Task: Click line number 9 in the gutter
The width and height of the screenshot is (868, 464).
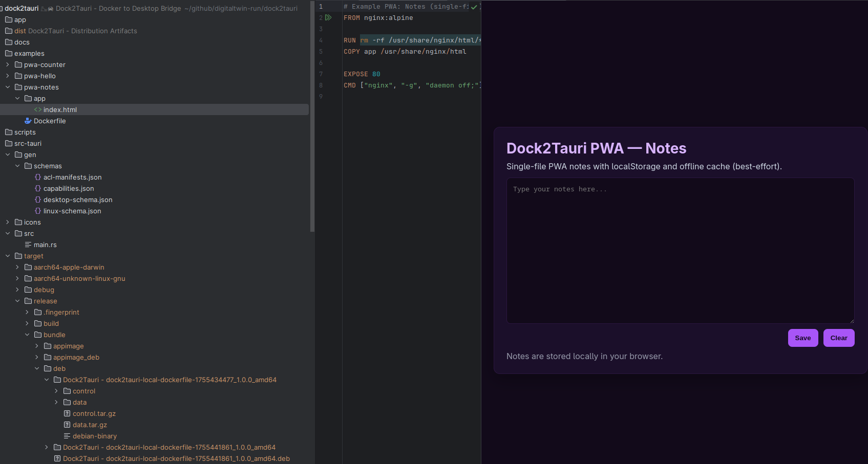Action: (321, 96)
